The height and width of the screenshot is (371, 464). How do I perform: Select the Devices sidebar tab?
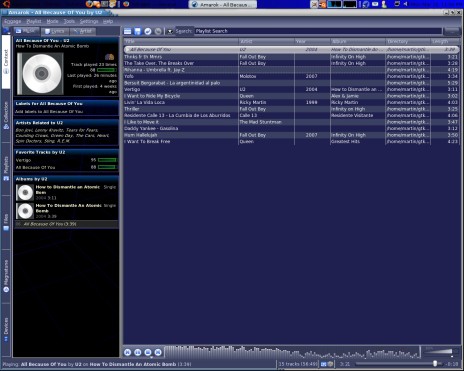click(x=6, y=329)
